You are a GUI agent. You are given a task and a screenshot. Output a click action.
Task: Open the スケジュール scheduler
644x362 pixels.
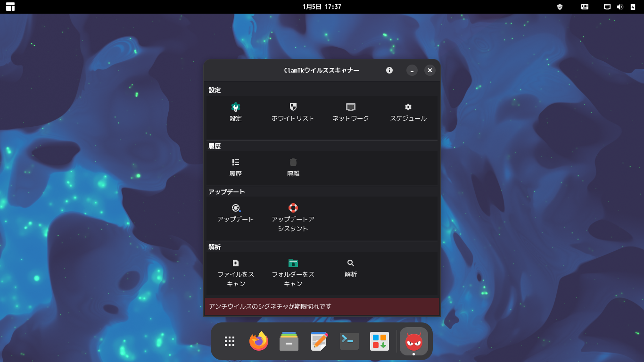point(408,112)
